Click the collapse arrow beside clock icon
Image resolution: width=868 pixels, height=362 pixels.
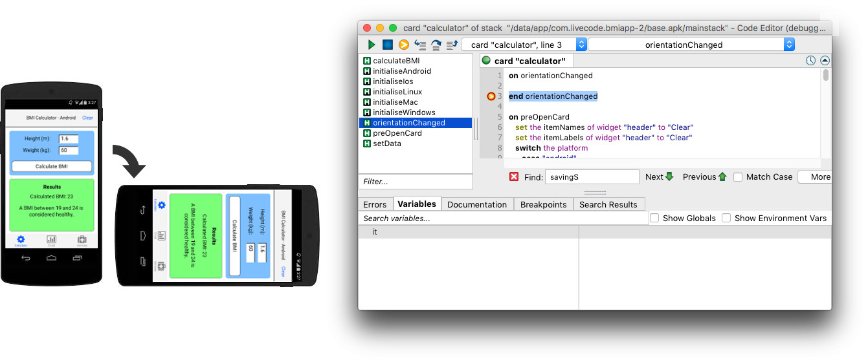coord(825,61)
